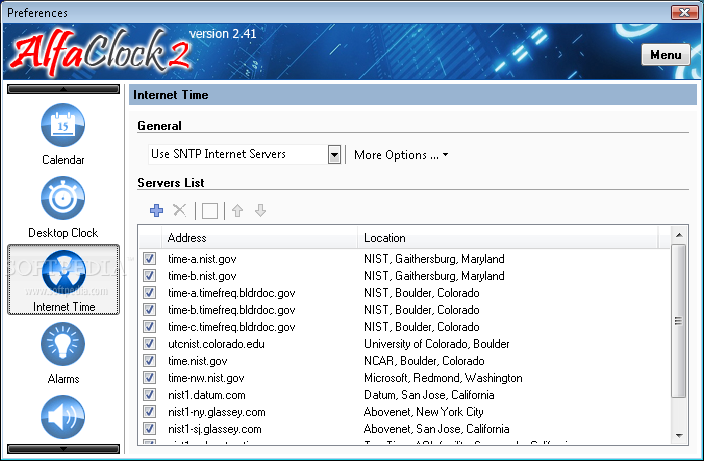Select the time-a.nist.gov address row
704x461 pixels.
(x=202, y=259)
